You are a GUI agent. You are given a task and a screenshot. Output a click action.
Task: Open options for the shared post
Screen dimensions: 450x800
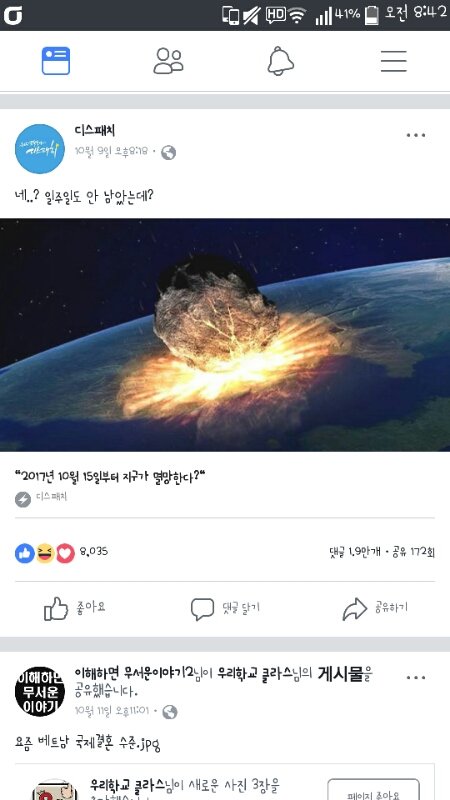pos(416,678)
